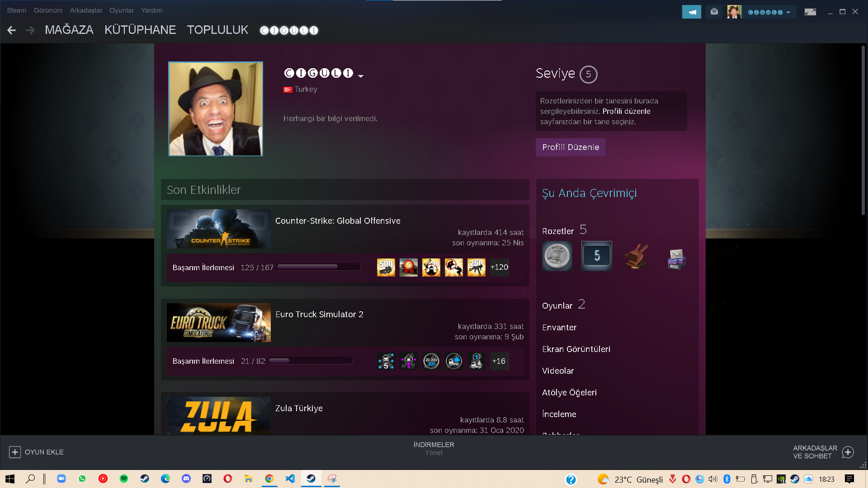Image resolution: width=868 pixels, height=488 pixels.
Task: Open Discord from the taskbar
Action: pos(186,479)
